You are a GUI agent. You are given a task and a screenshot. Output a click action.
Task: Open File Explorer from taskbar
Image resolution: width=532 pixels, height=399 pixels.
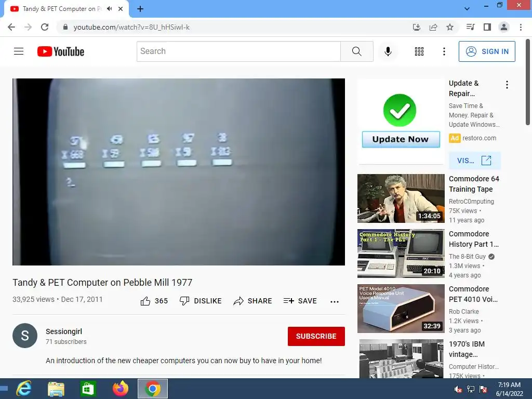pos(56,389)
